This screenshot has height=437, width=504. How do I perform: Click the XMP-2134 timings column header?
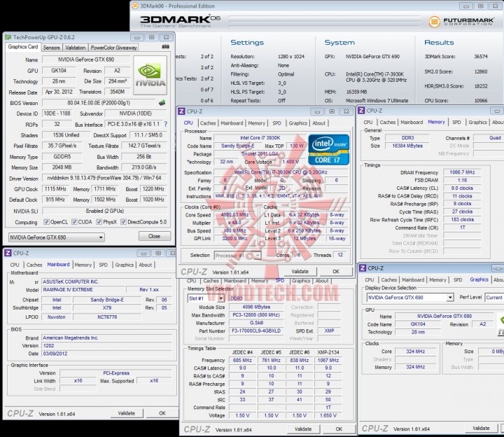328,352
